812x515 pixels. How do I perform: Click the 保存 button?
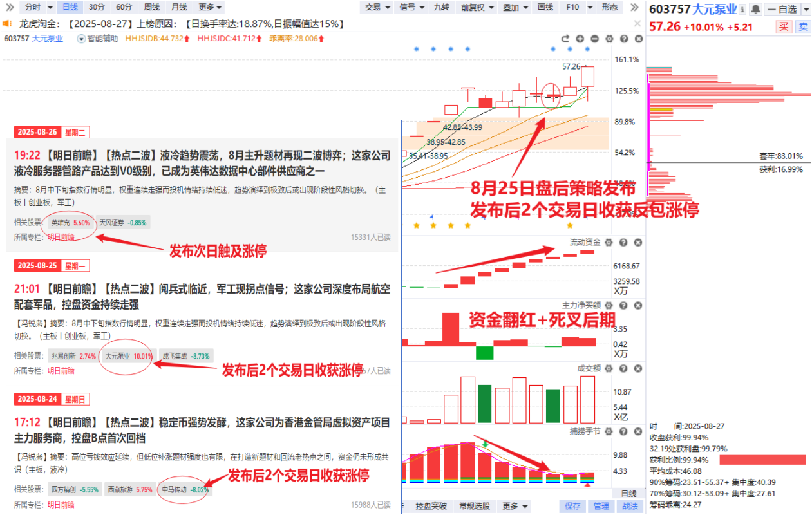pos(572,506)
